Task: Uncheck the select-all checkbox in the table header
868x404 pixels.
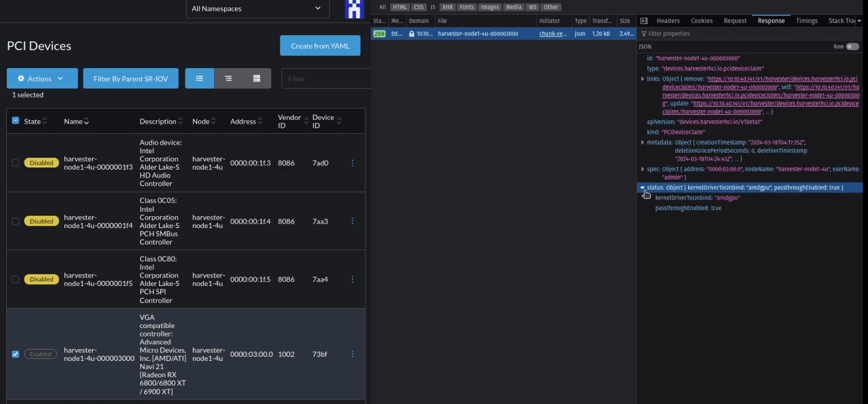Action: (x=14, y=121)
